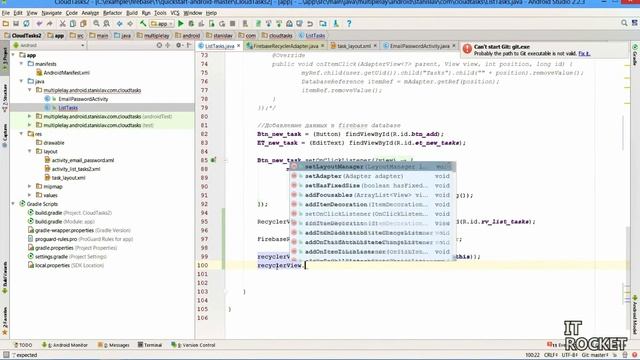Click the Copy toolbar icon
The width and height of the screenshot is (640, 360).
pos(73,24)
